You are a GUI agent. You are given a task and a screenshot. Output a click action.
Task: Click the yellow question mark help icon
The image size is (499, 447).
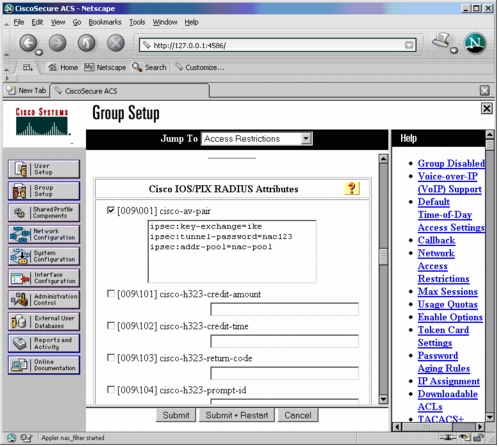pyautogui.click(x=352, y=189)
